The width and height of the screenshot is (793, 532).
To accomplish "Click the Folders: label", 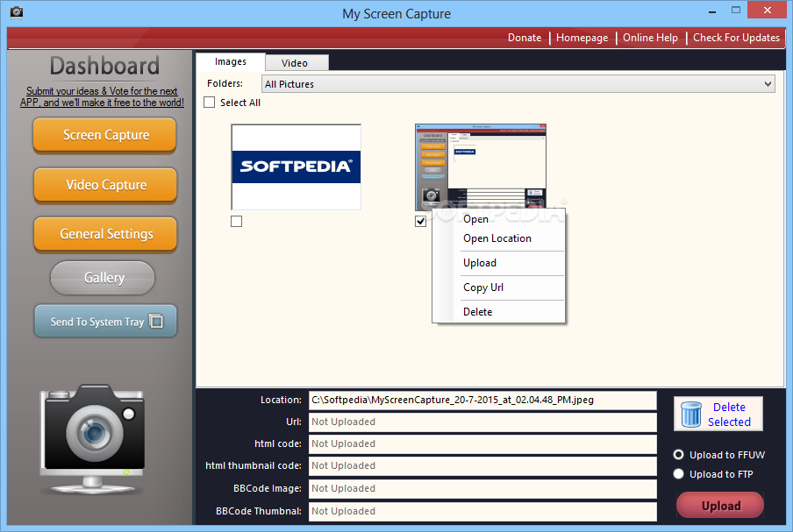I will tap(225, 83).
